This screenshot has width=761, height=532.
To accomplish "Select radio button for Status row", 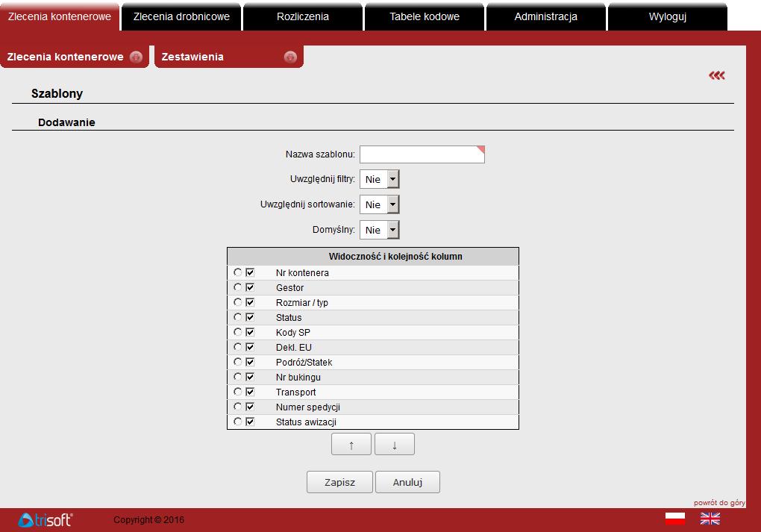I will pyautogui.click(x=237, y=317).
